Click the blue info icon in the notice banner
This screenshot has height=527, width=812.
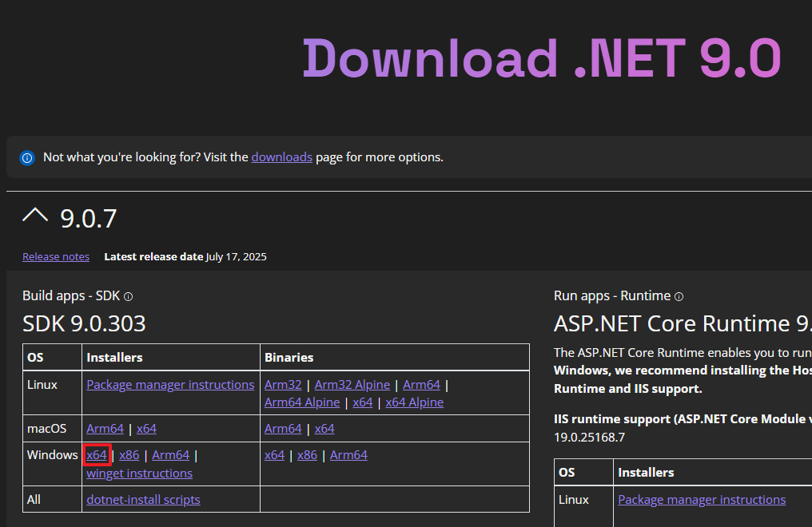point(27,158)
